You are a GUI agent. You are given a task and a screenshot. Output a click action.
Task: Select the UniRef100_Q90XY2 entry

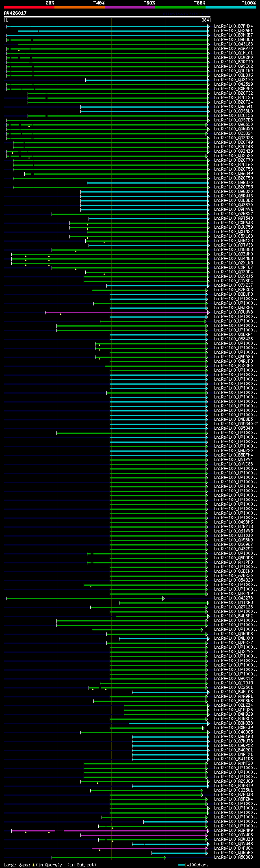tap(233, 679)
